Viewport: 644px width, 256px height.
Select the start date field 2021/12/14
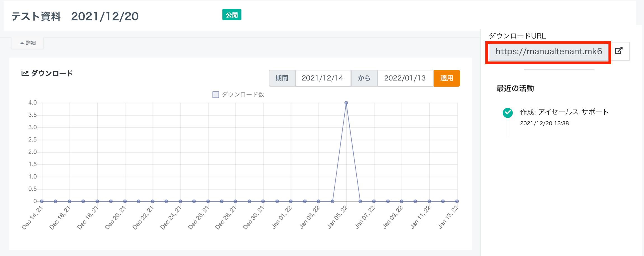323,78
